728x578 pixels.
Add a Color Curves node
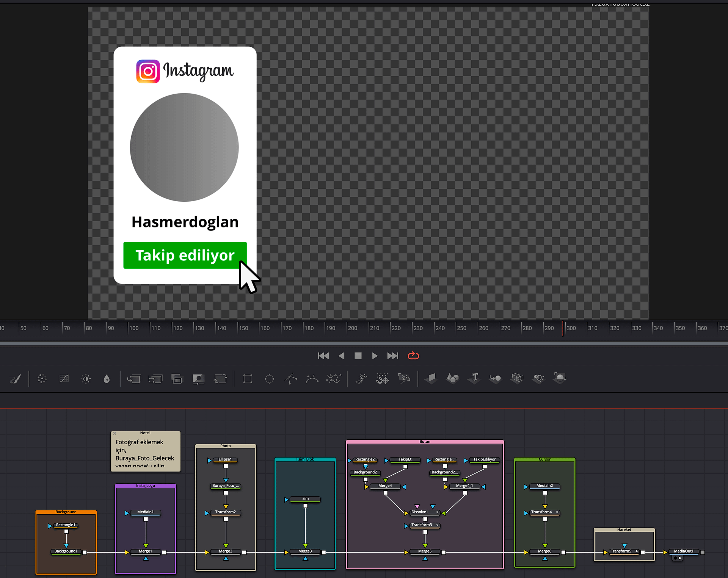[64, 379]
